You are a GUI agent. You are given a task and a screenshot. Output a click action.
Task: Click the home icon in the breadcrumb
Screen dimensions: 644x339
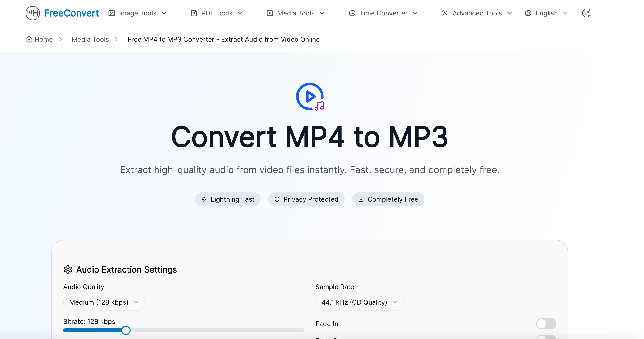pyautogui.click(x=29, y=39)
